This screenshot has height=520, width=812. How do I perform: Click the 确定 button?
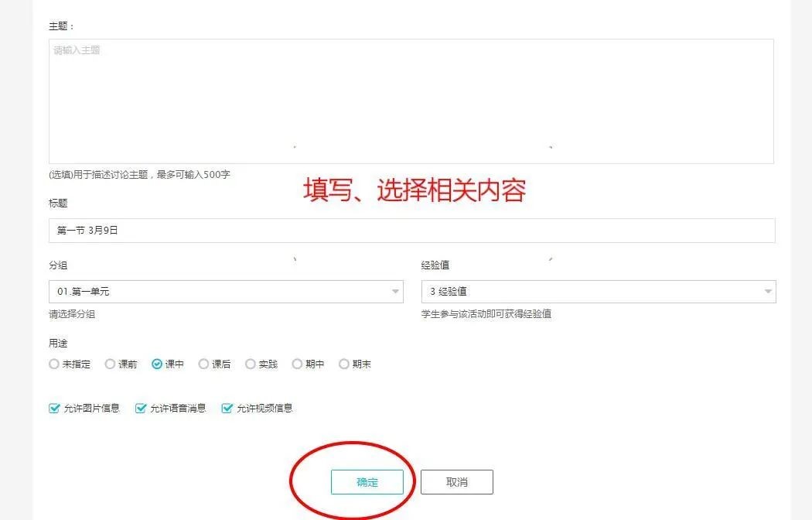[367, 482]
